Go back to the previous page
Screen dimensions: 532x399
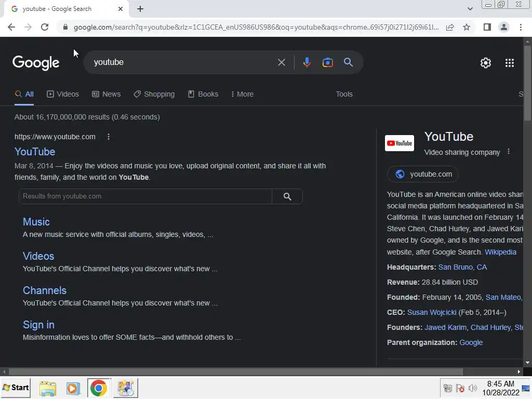pos(11,27)
